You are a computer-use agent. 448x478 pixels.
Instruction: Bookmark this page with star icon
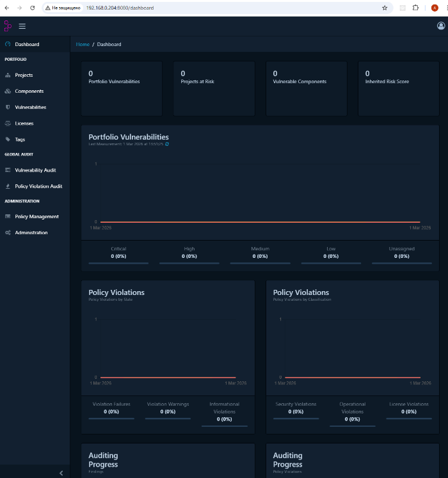click(x=385, y=8)
